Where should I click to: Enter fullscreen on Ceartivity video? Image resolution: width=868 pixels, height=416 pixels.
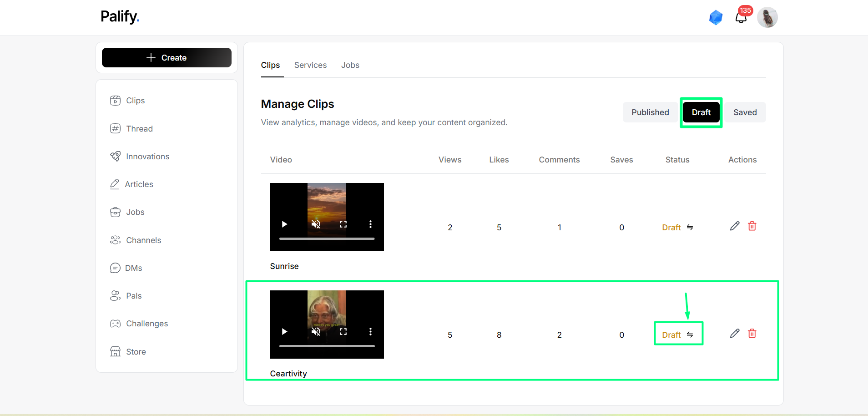[x=343, y=331]
